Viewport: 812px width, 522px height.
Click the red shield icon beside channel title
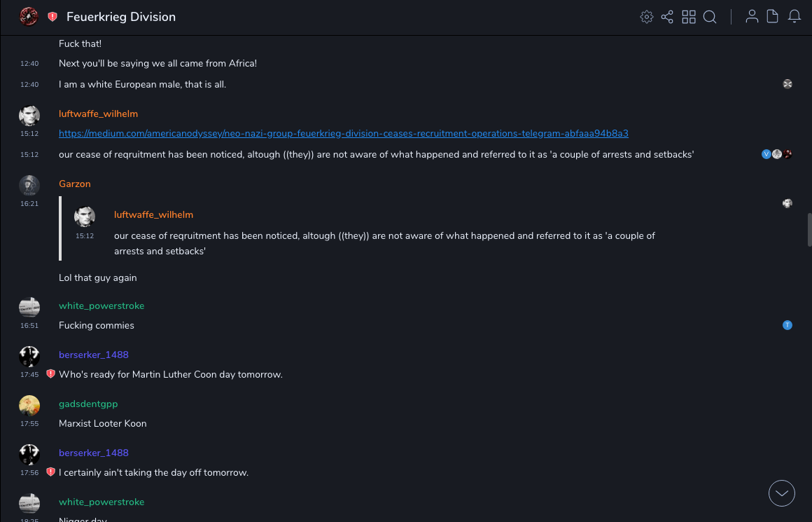(x=52, y=17)
